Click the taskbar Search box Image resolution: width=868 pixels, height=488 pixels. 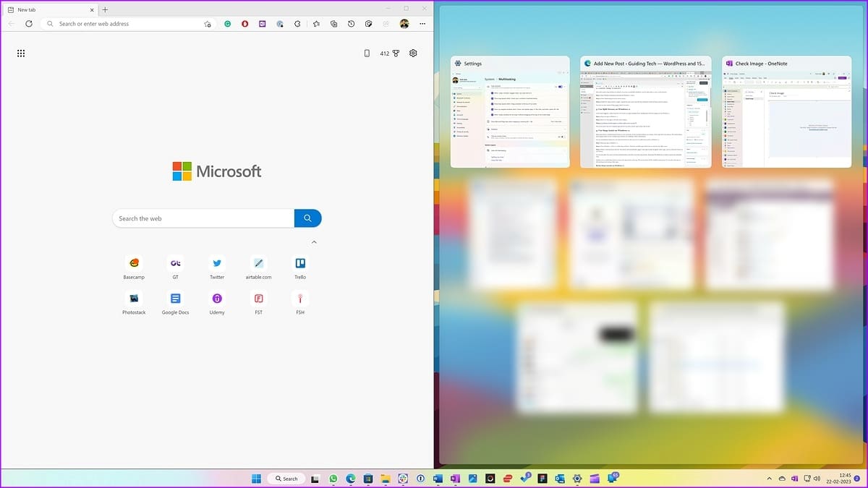pos(286,479)
